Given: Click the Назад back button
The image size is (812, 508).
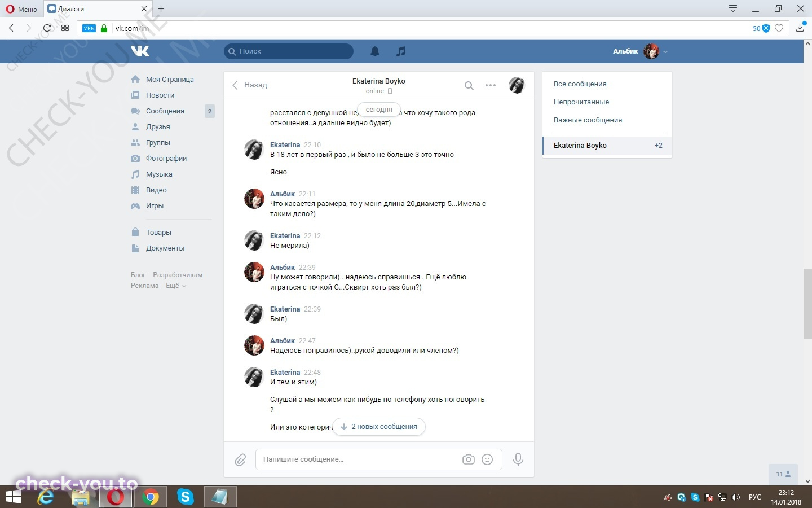Looking at the screenshot, I should (249, 85).
